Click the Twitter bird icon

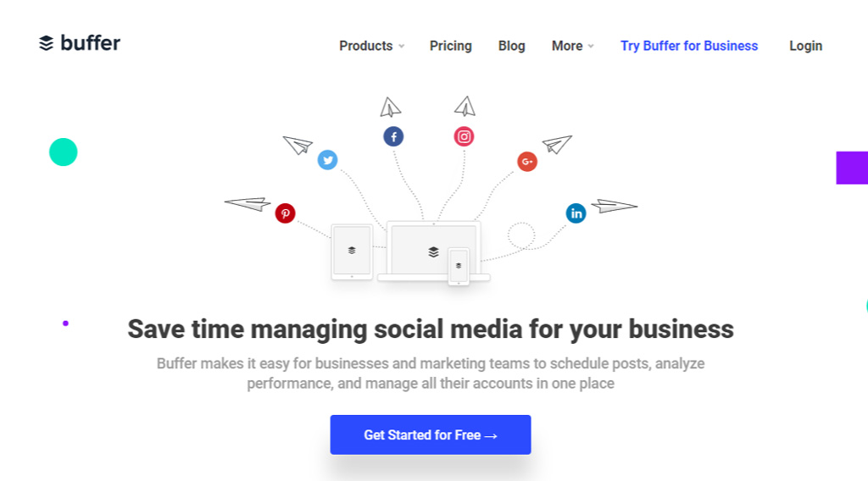(327, 160)
